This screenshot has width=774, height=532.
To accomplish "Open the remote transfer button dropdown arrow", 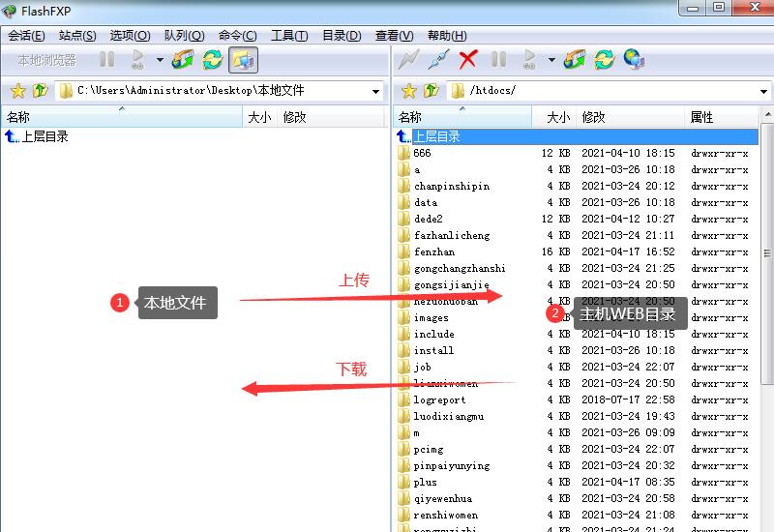I will click(x=551, y=60).
